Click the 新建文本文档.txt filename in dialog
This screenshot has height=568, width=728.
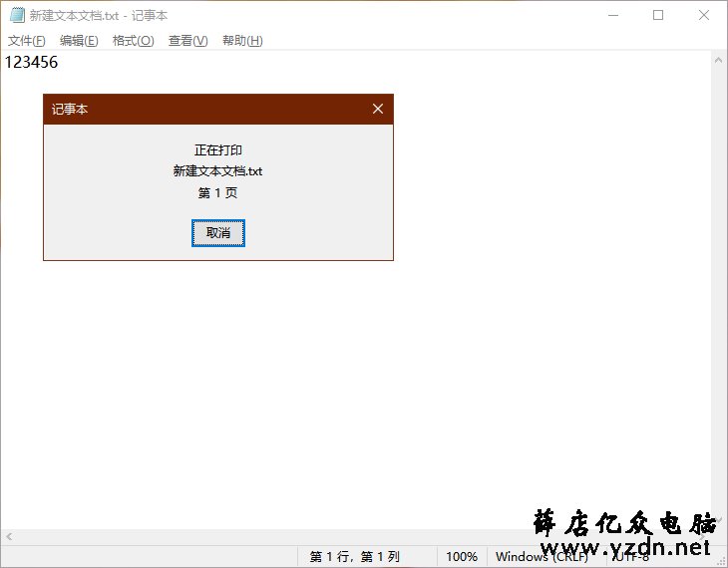point(217,171)
